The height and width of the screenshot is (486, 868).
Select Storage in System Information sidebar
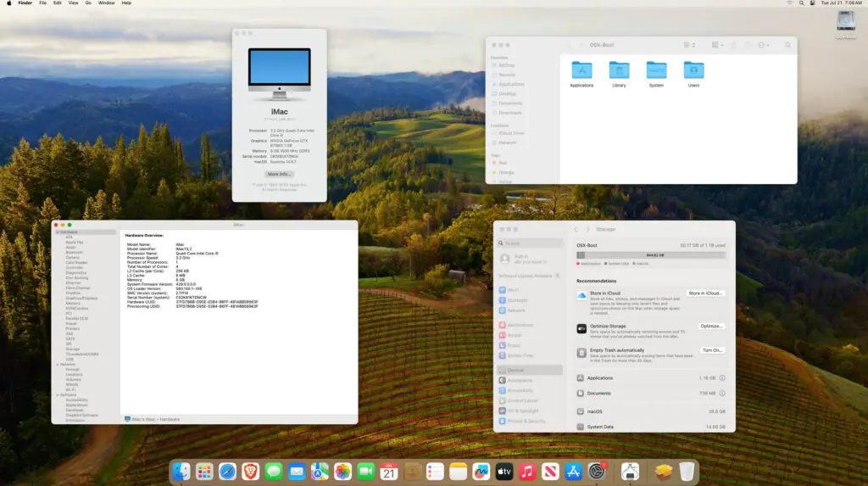click(73, 349)
